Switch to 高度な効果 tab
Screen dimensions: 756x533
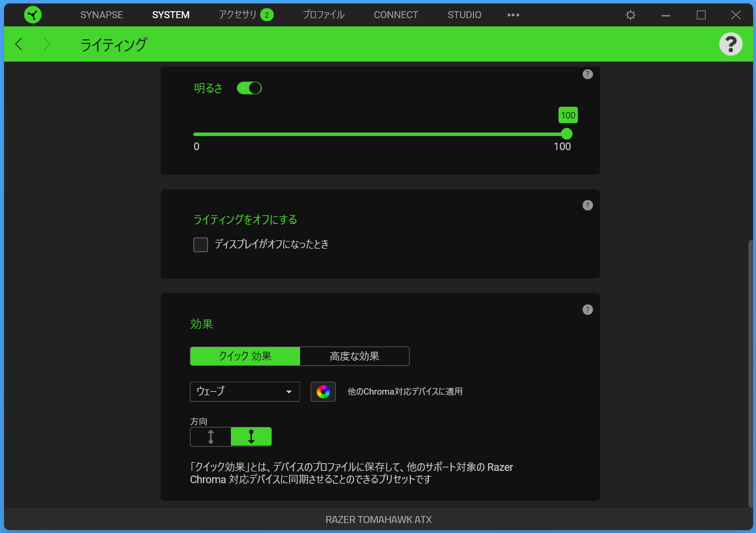click(x=355, y=356)
